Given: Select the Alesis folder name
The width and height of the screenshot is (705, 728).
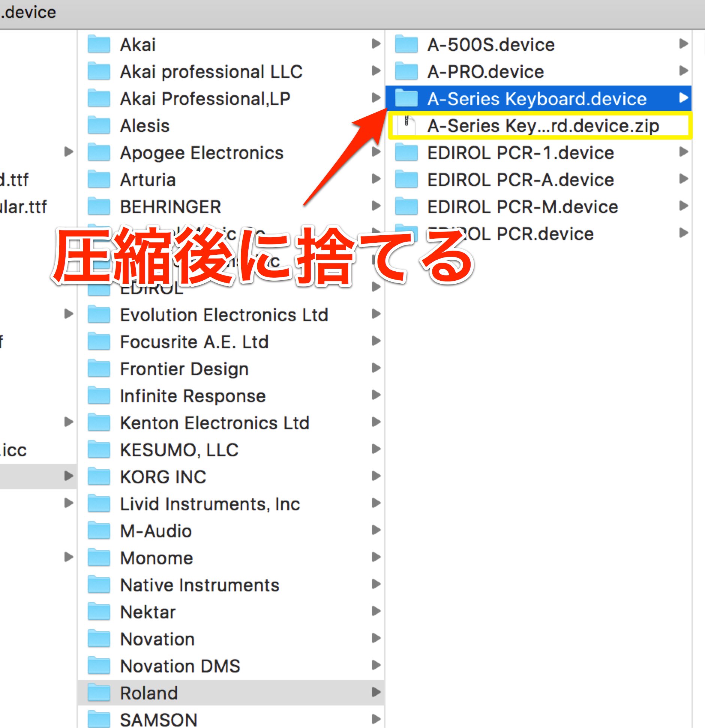Looking at the screenshot, I should coord(145,126).
